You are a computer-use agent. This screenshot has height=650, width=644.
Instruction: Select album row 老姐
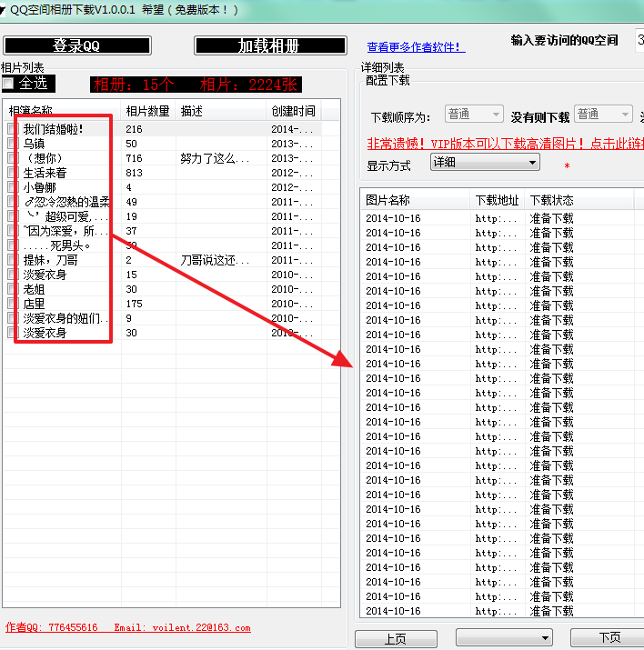(165, 289)
